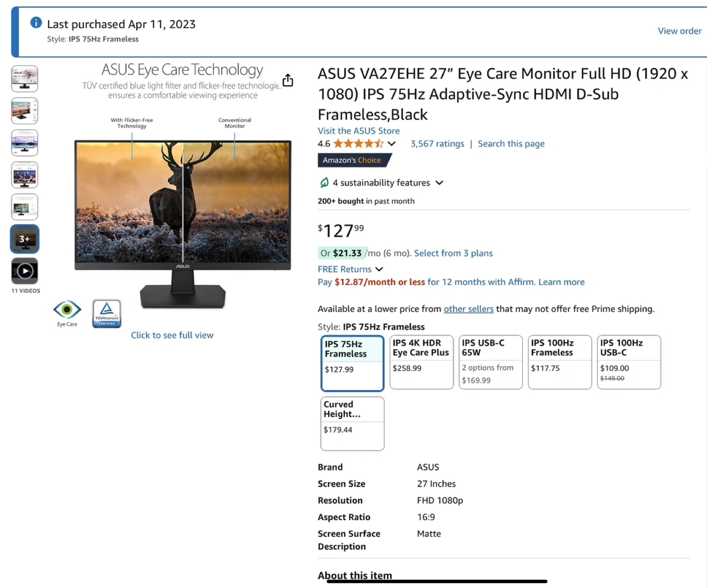Image resolution: width=707 pixels, height=588 pixels.
Task: Expand the 4 sustainability features dropdown
Action: tap(439, 183)
